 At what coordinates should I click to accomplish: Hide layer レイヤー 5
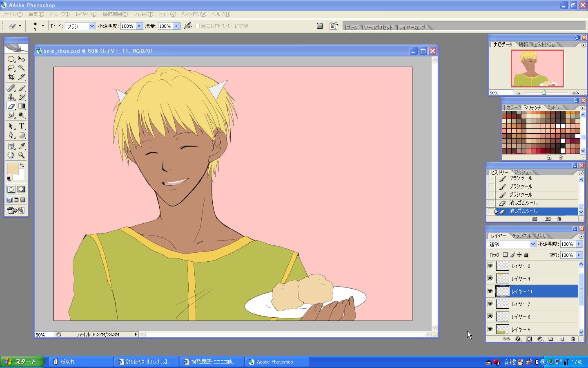(490, 329)
